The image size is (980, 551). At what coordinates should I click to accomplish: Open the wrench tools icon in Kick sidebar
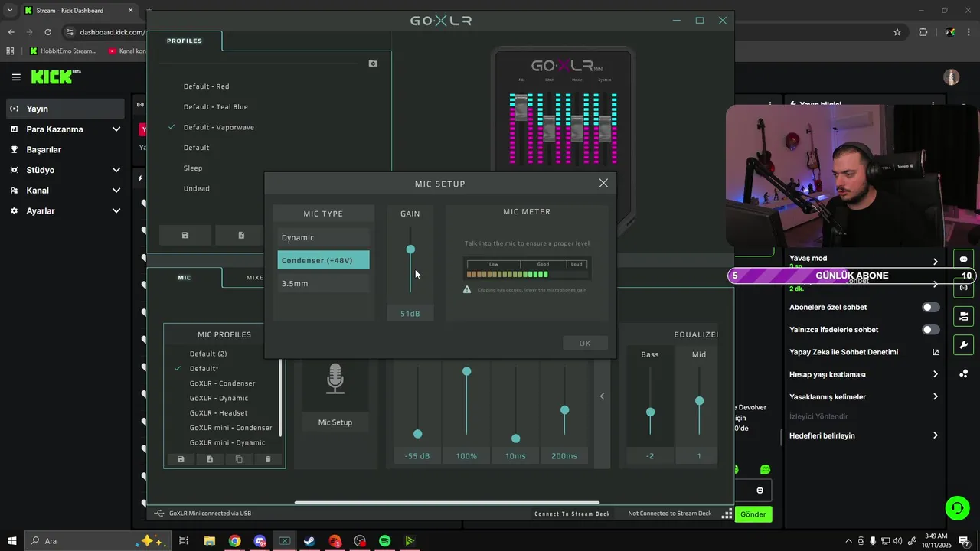(963, 344)
